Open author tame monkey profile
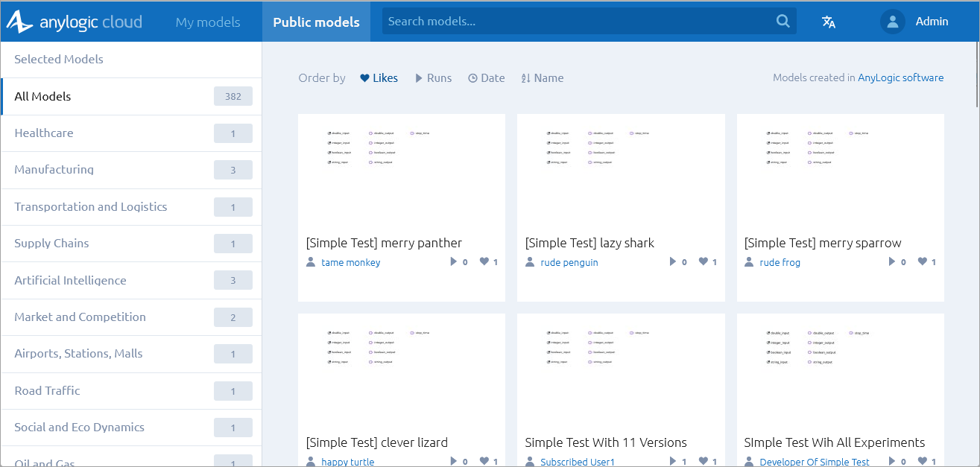Screen dimensions: 980x467 (x=351, y=262)
